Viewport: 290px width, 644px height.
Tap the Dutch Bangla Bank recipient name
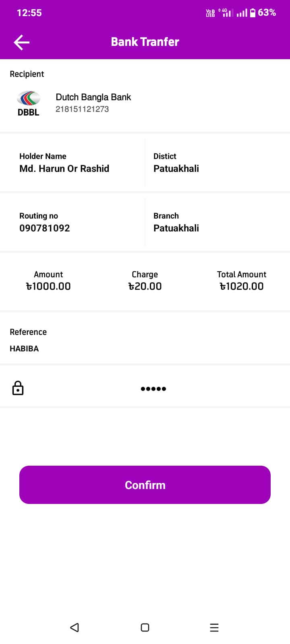tap(93, 97)
